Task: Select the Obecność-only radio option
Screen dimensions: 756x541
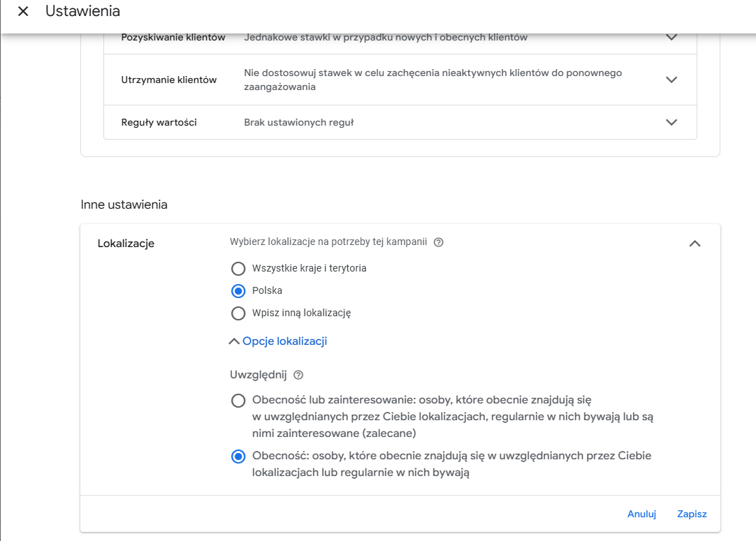Action: coord(238,457)
